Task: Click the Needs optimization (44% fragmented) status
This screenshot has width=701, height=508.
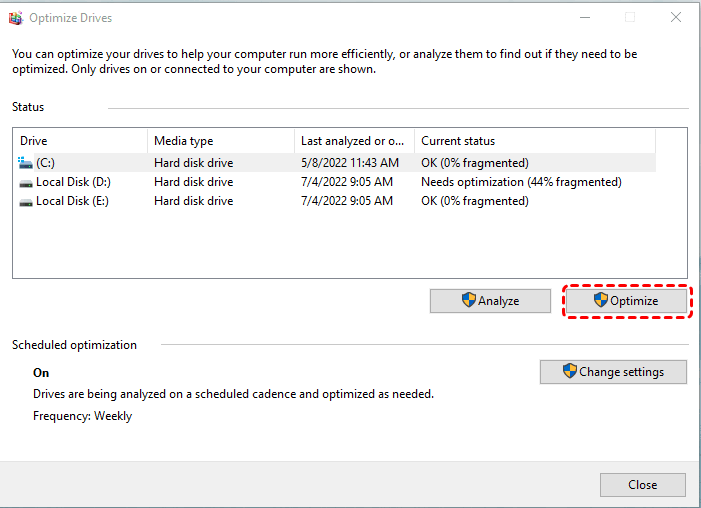Action: [521, 182]
